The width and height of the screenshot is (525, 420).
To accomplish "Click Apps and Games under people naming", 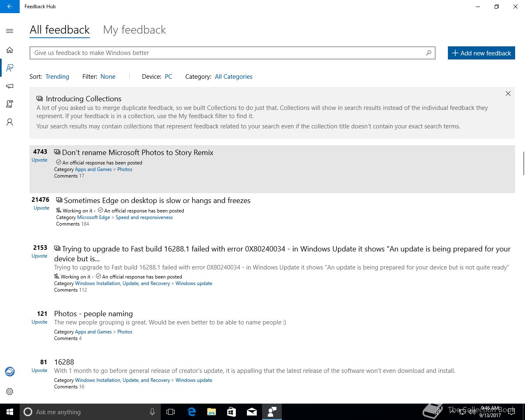I will pos(93,332).
